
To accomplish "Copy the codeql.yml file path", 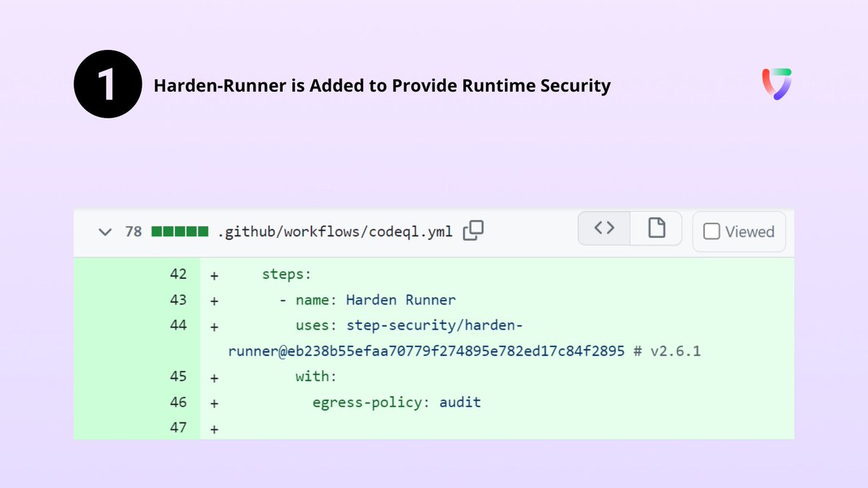I will tap(473, 231).
